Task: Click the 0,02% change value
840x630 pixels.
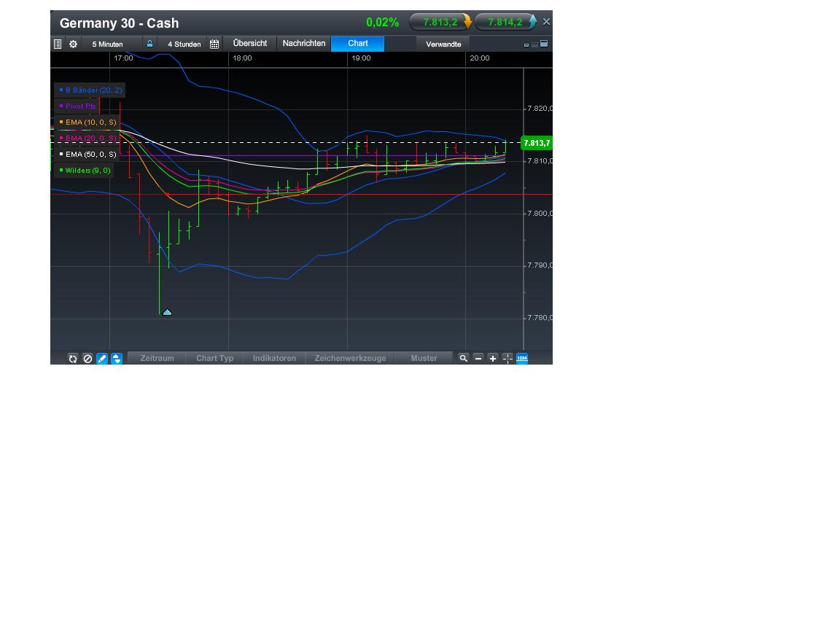Action: [383, 23]
